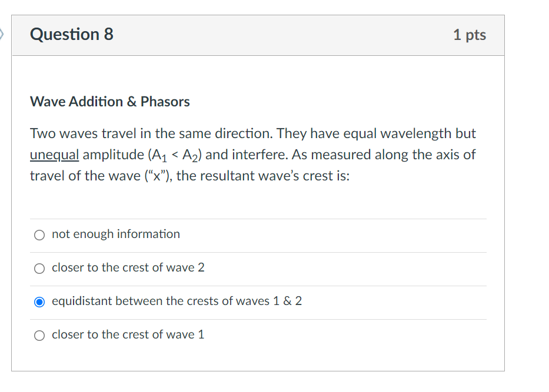Click the answer row labeled 'not enough information'
Image resolution: width=549 pixels, height=392 pixels.
[x=115, y=234]
